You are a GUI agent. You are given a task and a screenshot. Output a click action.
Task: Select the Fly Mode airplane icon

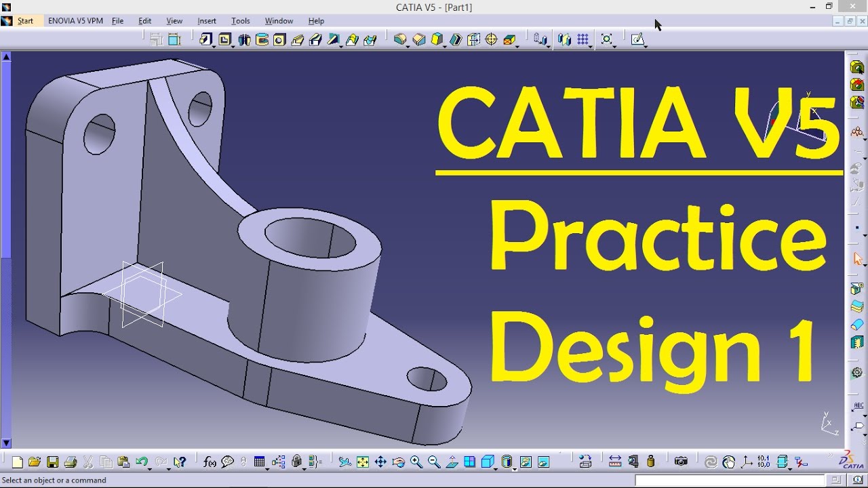click(x=344, y=462)
